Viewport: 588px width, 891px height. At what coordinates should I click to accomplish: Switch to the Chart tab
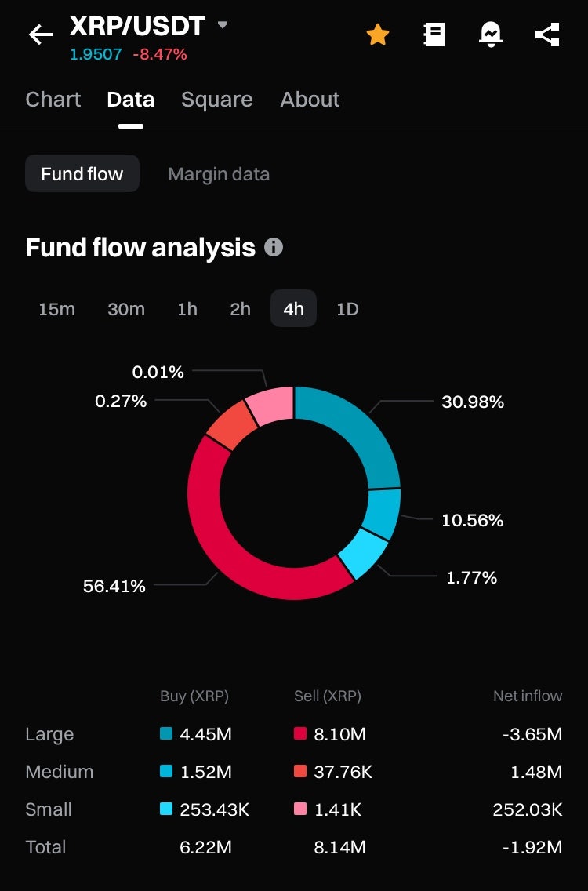tap(53, 100)
